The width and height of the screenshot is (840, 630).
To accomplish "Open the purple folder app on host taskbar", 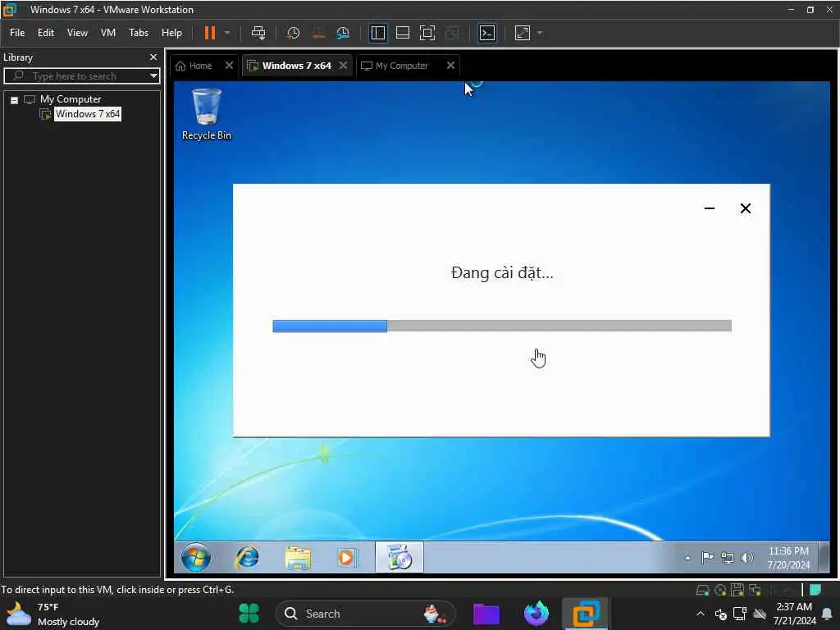I will pos(486,614).
